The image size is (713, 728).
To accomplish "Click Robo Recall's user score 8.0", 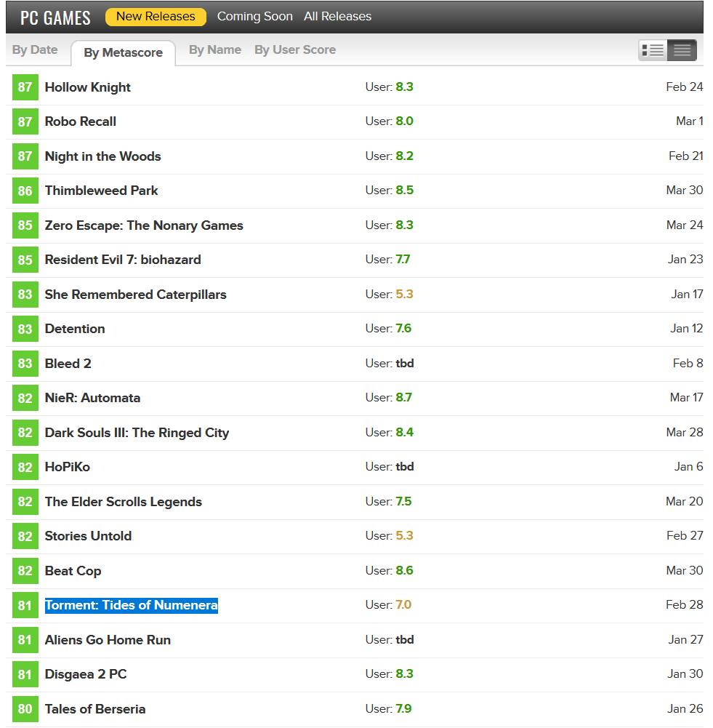I will (x=404, y=121).
